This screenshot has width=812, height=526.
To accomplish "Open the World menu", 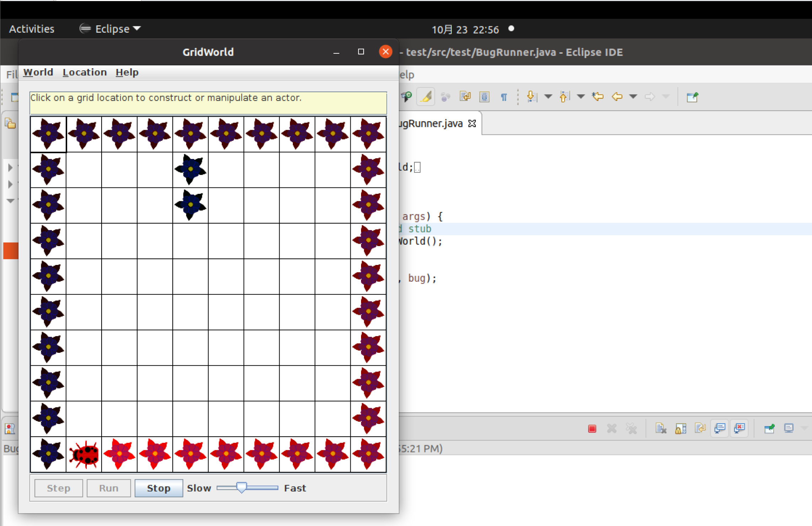I will (x=37, y=72).
